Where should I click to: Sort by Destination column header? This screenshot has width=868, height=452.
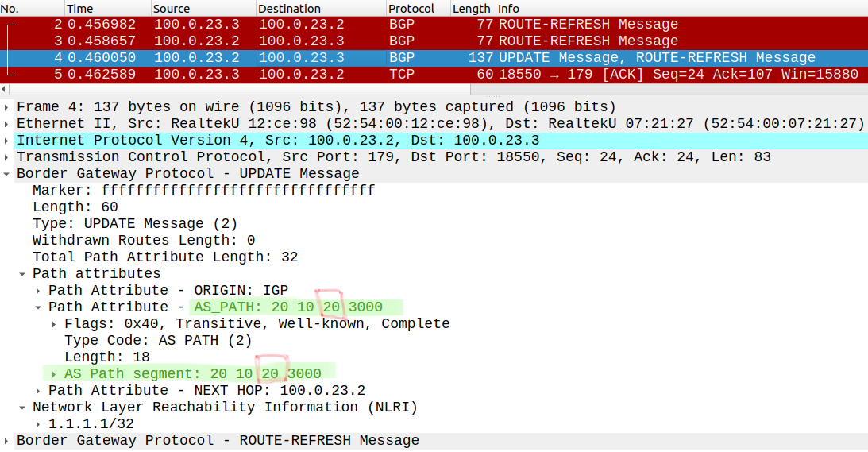[x=321, y=8]
